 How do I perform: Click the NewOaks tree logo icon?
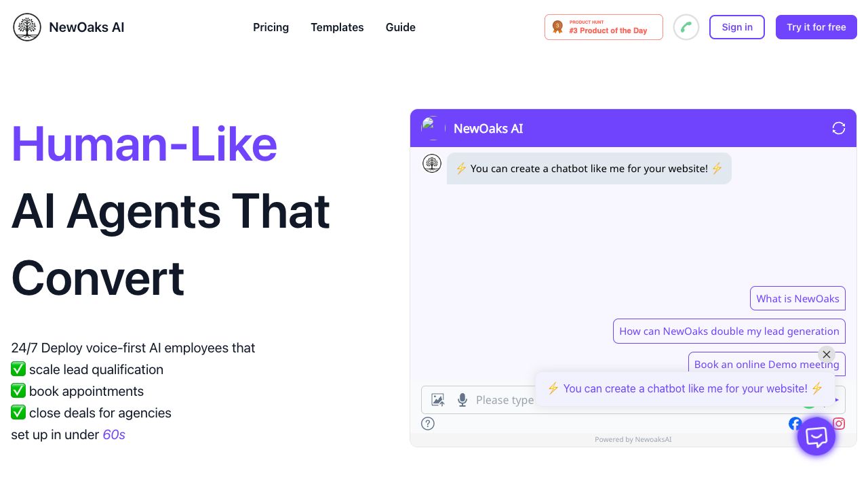27,27
